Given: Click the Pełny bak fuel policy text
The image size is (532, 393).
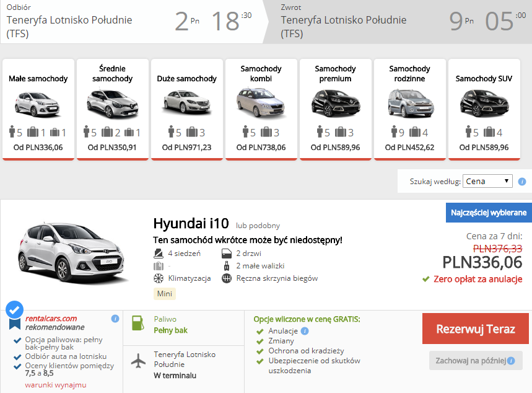Looking at the screenshot, I should (x=170, y=330).
